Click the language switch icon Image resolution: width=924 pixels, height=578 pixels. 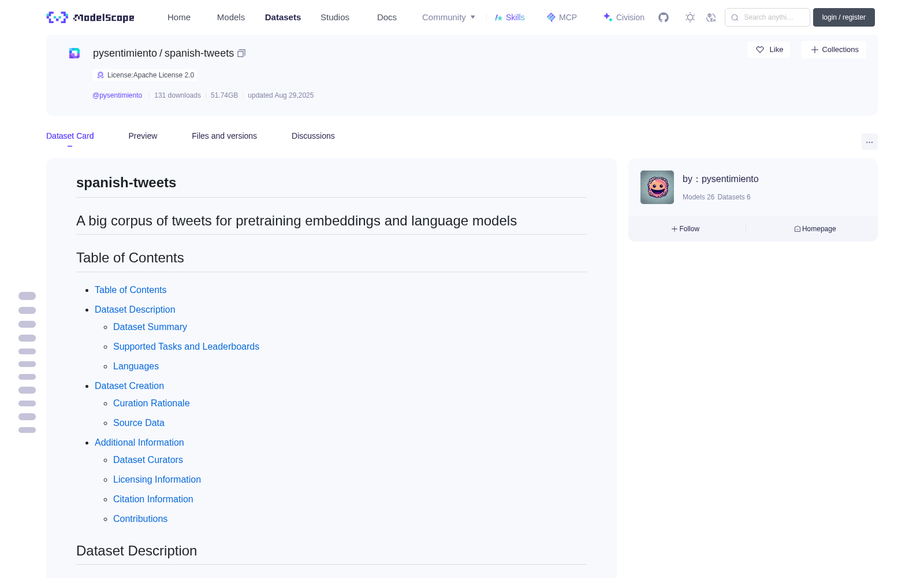tap(711, 17)
